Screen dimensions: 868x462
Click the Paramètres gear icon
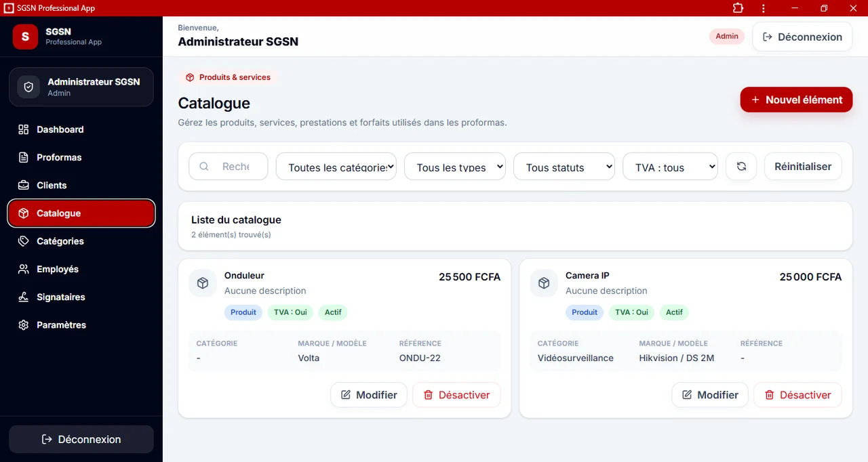click(24, 325)
